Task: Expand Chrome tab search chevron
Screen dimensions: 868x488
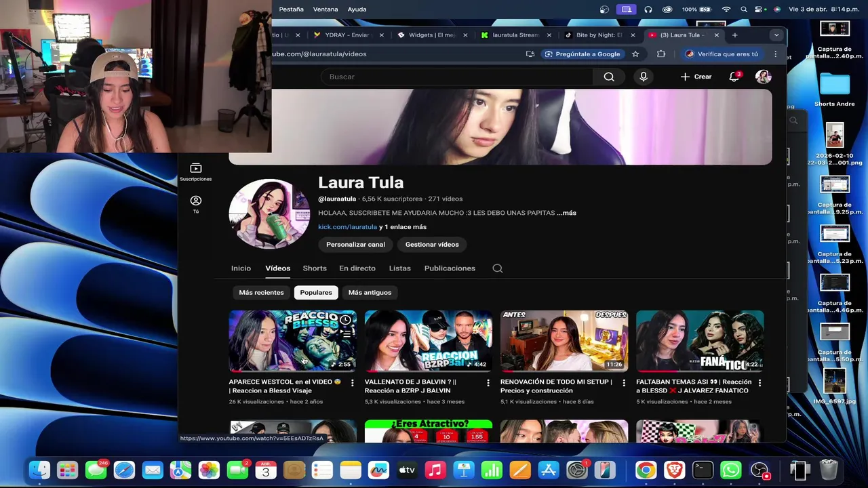Action: coord(776,35)
